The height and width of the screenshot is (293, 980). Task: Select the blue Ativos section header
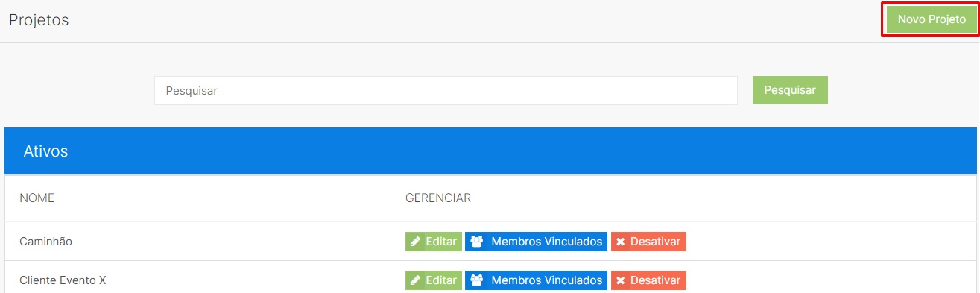click(x=490, y=151)
